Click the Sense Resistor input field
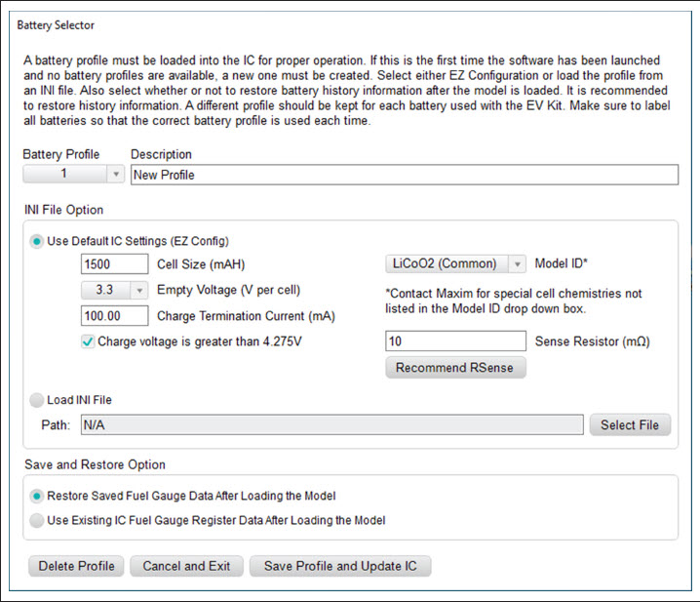700x602 pixels. [455, 341]
